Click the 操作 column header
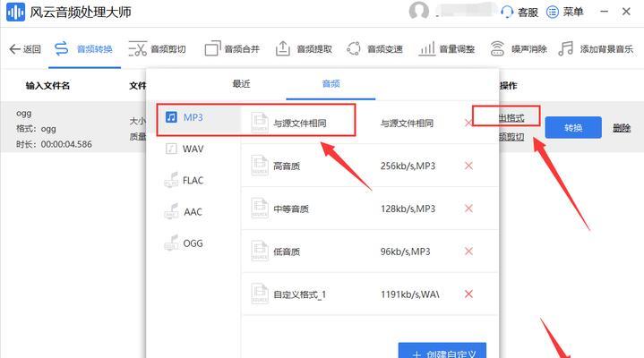644x358 pixels. (x=508, y=85)
